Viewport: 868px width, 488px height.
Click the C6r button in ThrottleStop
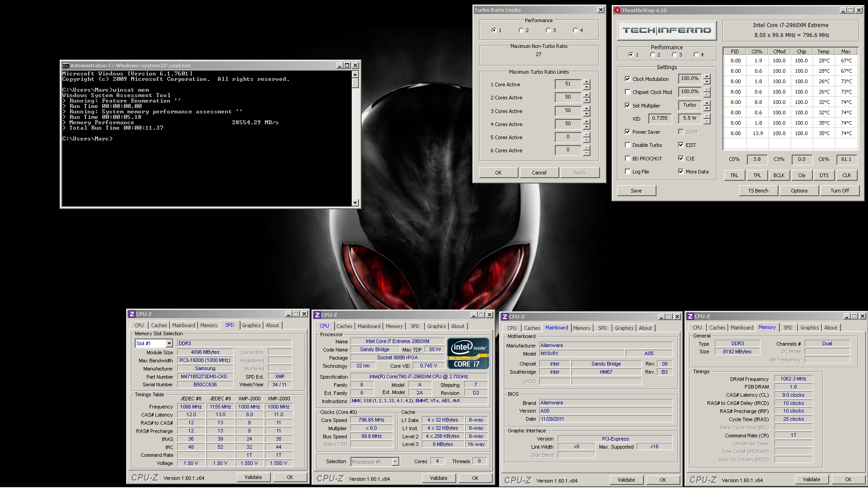[x=802, y=175]
